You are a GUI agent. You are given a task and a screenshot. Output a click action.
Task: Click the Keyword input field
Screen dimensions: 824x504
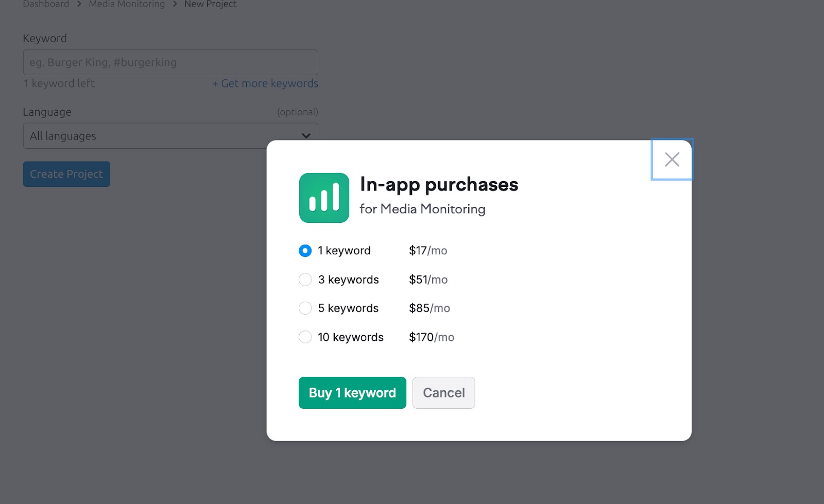coord(170,62)
